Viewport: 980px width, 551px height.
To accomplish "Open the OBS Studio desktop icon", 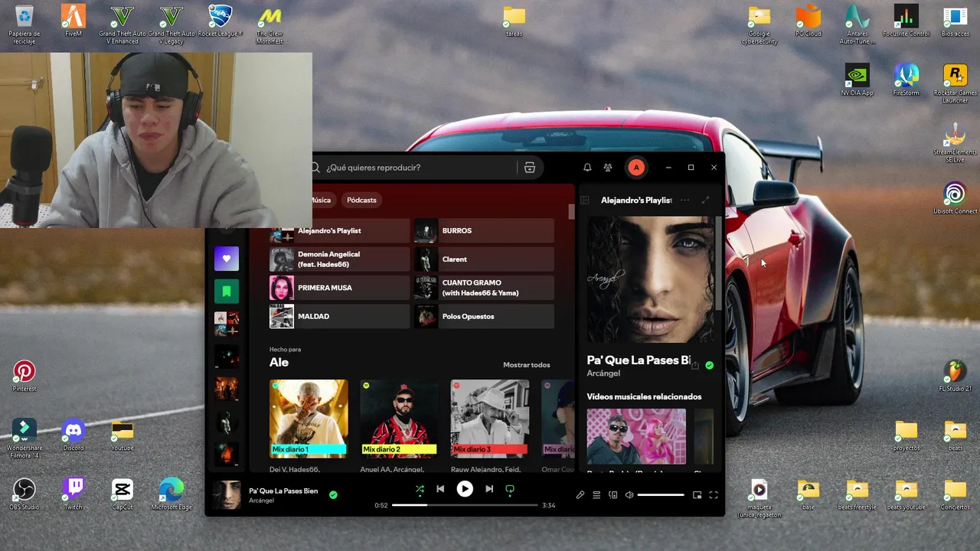I will point(24,494).
